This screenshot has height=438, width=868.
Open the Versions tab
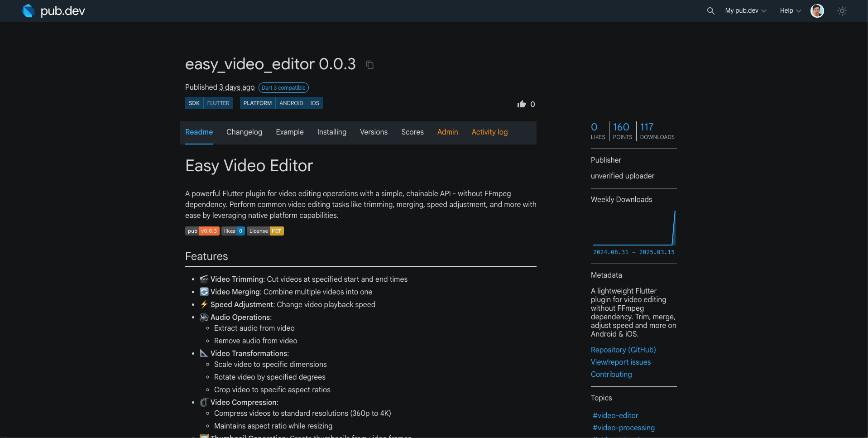[x=373, y=132]
